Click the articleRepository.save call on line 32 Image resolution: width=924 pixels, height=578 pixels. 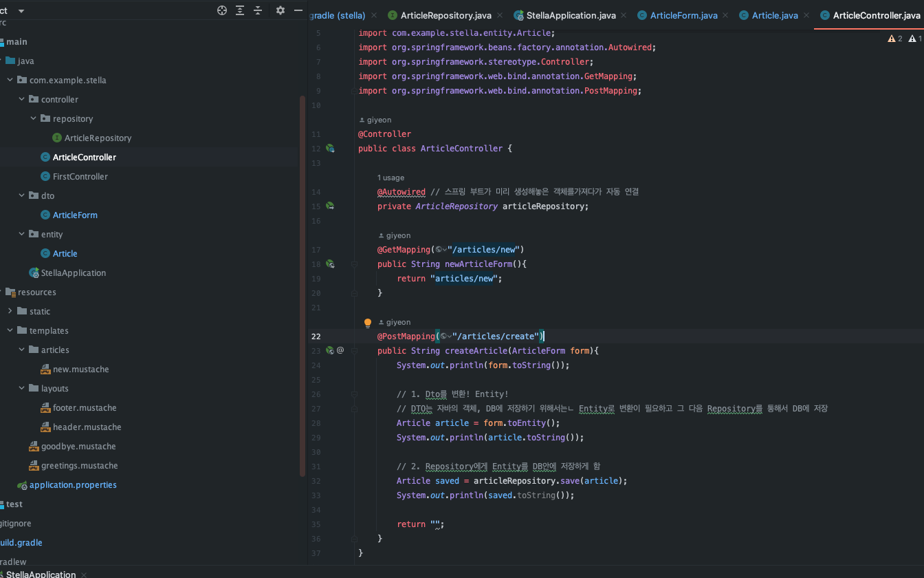point(550,480)
